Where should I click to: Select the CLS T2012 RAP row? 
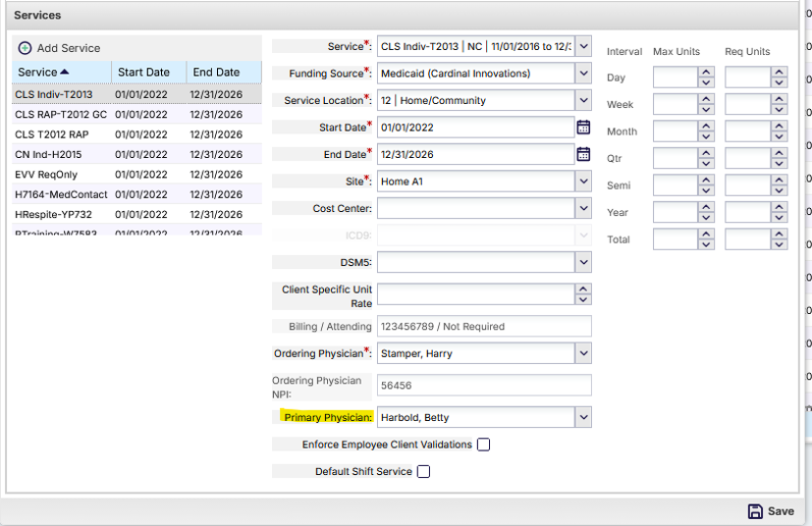(136, 134)
